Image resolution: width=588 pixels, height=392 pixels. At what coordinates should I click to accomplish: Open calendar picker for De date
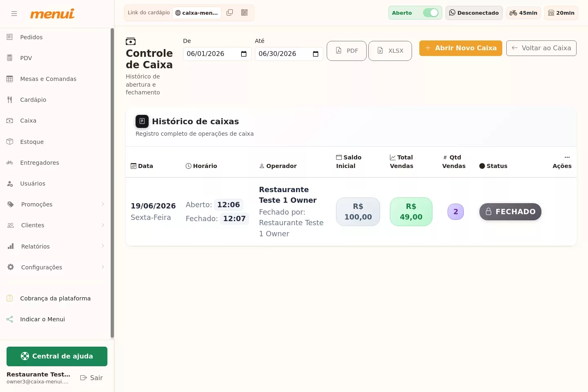click(x=244, y=54)
